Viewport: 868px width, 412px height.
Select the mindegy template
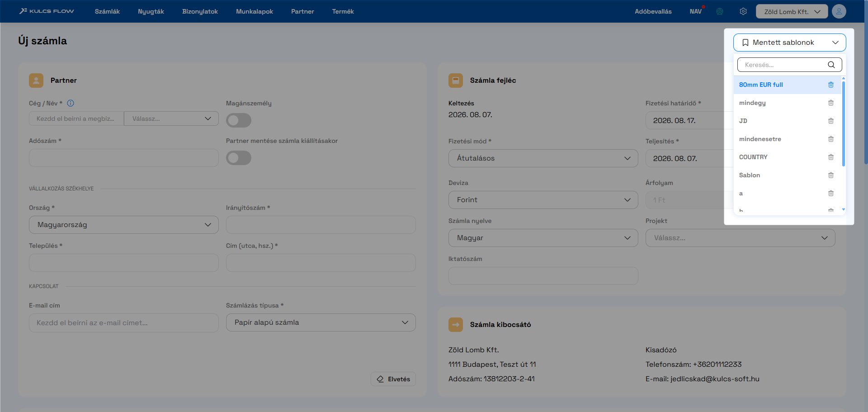tap(788, 103)
